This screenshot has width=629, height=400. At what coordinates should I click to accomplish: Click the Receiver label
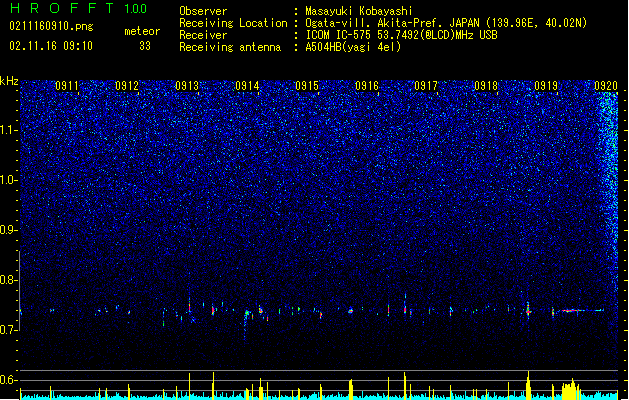203,35
